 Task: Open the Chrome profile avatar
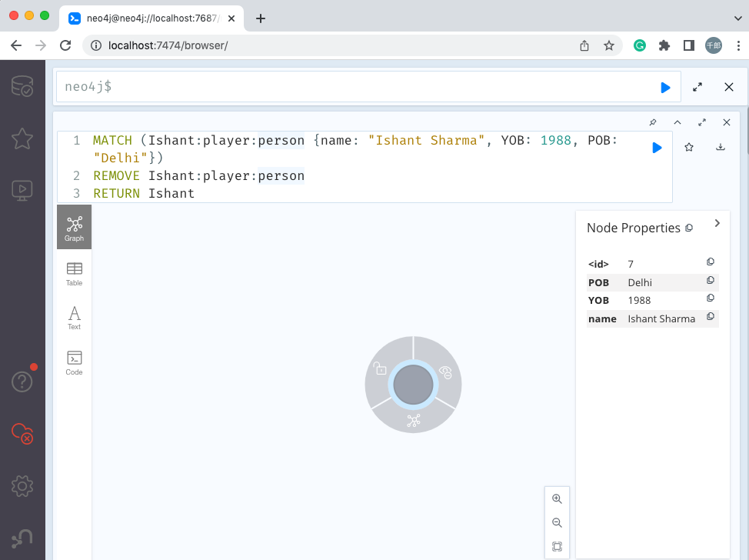(713, 45)
